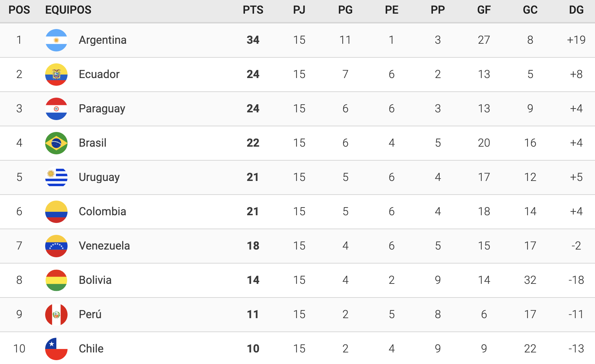
Task: Click the Venezuela team name
Action: point(104,246)
